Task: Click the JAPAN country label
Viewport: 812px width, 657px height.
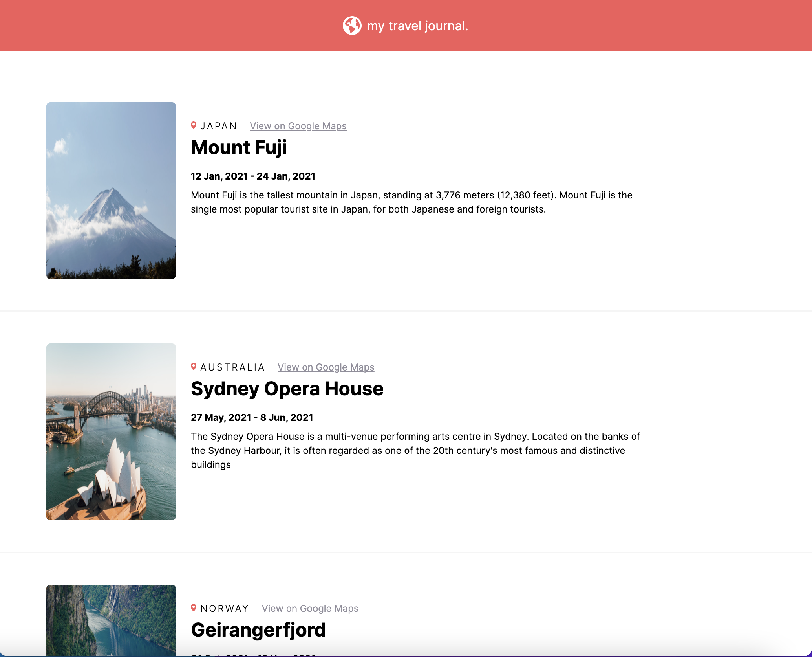Action: (219, 126)
